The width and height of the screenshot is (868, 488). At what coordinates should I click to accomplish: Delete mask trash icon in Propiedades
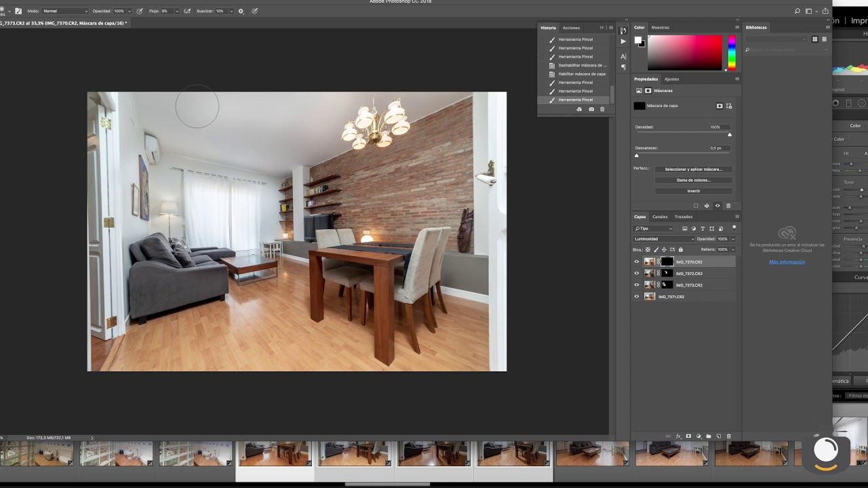[728, 205]
